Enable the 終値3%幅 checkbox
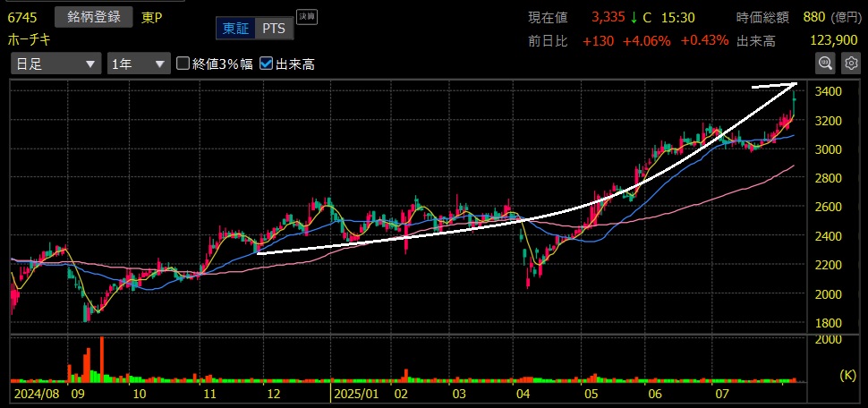This screenshot has height=408, width=868. point(184,64)
